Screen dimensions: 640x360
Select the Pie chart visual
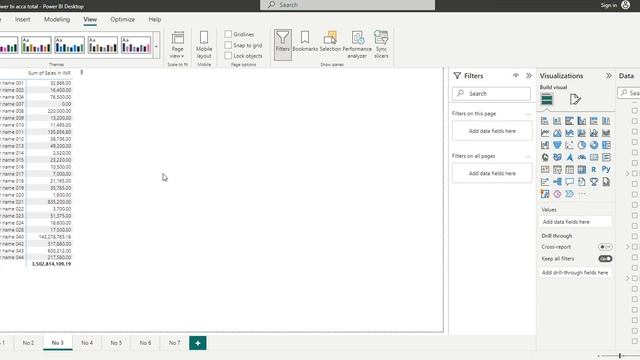(x=582, y=145)
